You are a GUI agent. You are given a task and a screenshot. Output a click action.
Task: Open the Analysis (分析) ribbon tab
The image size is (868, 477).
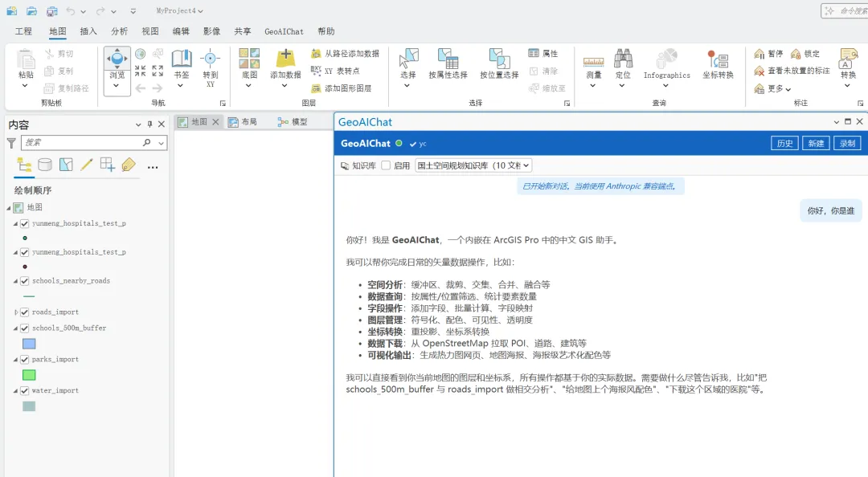pyautogui.click(x=119, y=31)
